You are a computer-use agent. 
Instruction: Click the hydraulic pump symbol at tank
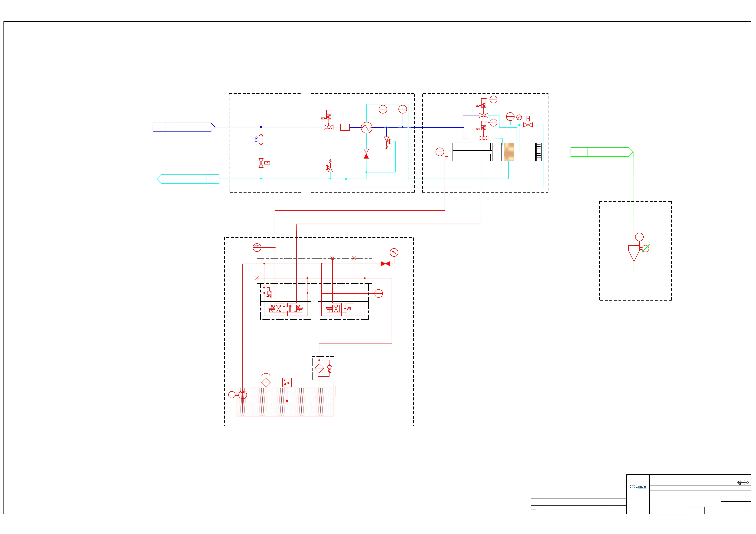[x=242, y=395]
